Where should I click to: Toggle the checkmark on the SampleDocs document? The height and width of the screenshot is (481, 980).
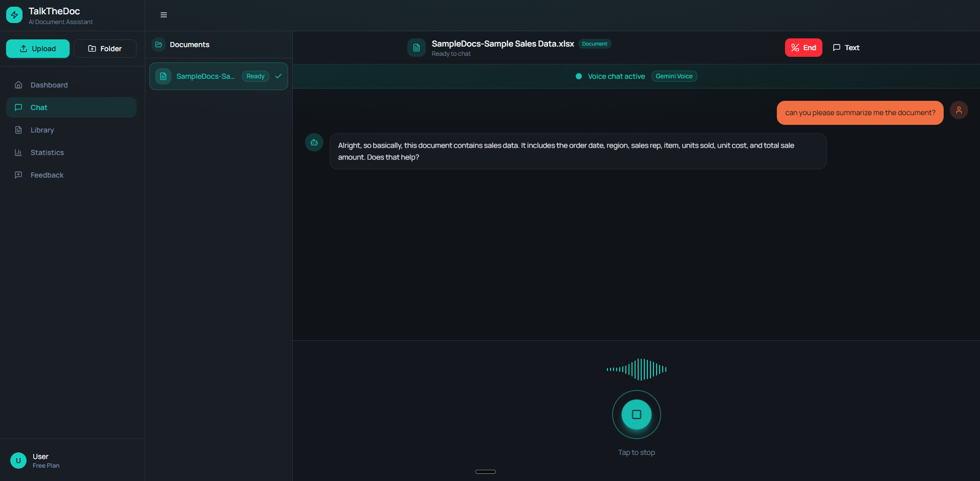click(278, 76)
